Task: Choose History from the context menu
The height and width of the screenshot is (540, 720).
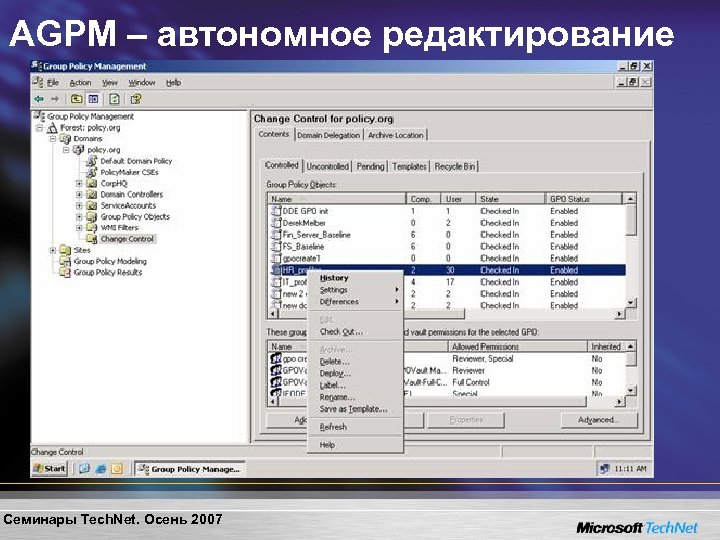Action: point(354,278)
